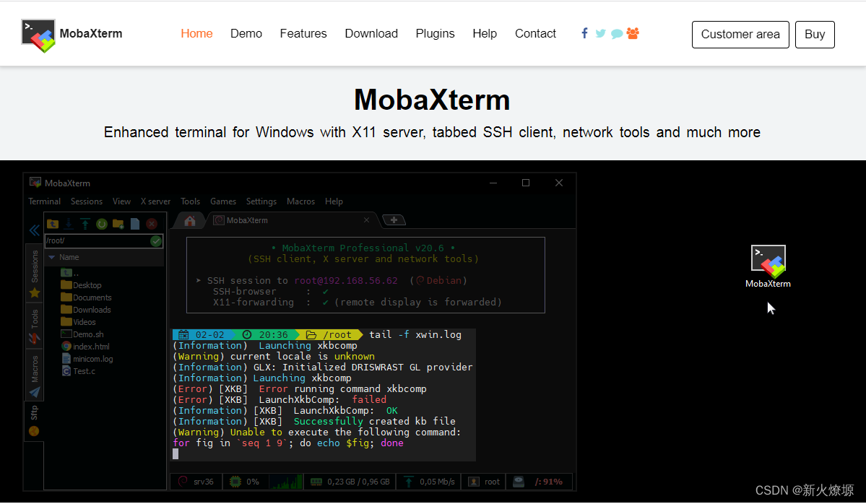
Task: Select the Videos folder in the file list
Action: (79, 322)
